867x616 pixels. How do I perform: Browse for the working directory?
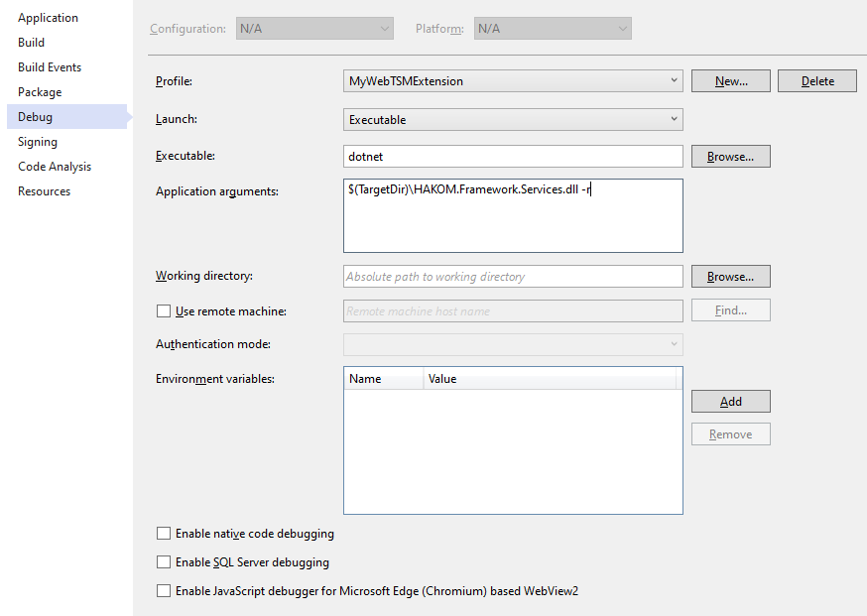click(730, 277)
